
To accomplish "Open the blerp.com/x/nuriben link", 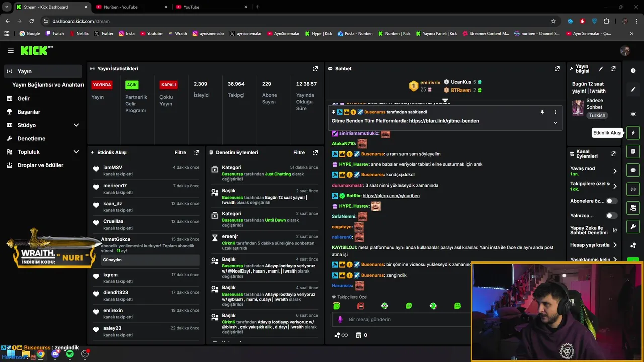I will [391, 196].
